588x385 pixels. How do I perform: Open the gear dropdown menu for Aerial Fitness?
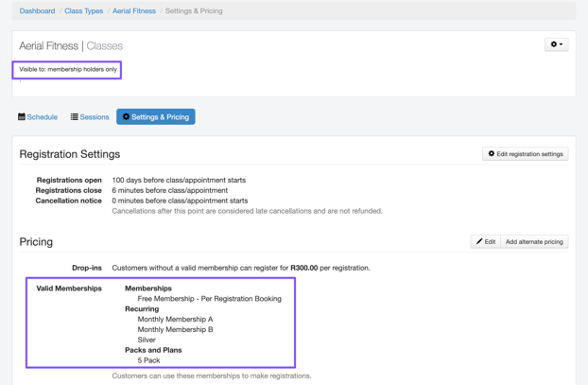[x=556, y=44]
